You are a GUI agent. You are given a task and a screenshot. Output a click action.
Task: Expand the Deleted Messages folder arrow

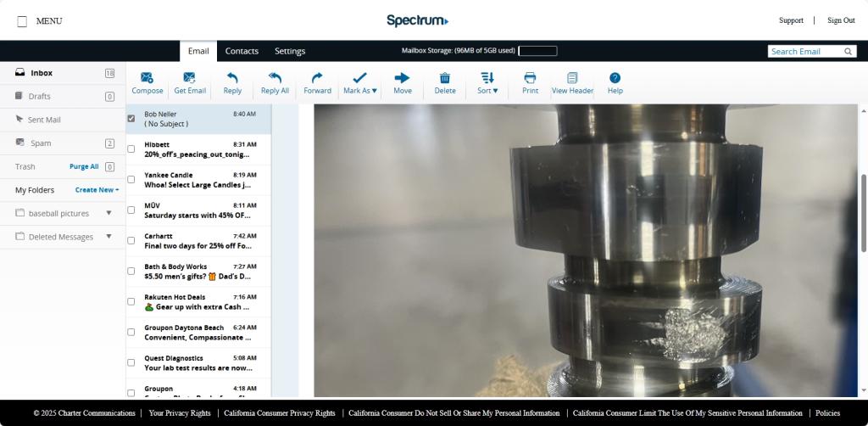[108, 236]
